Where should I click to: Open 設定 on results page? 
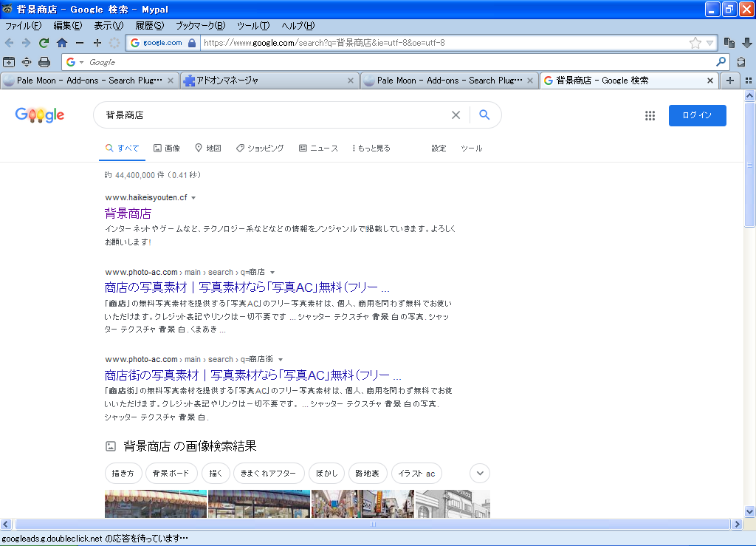click(439, 148)
